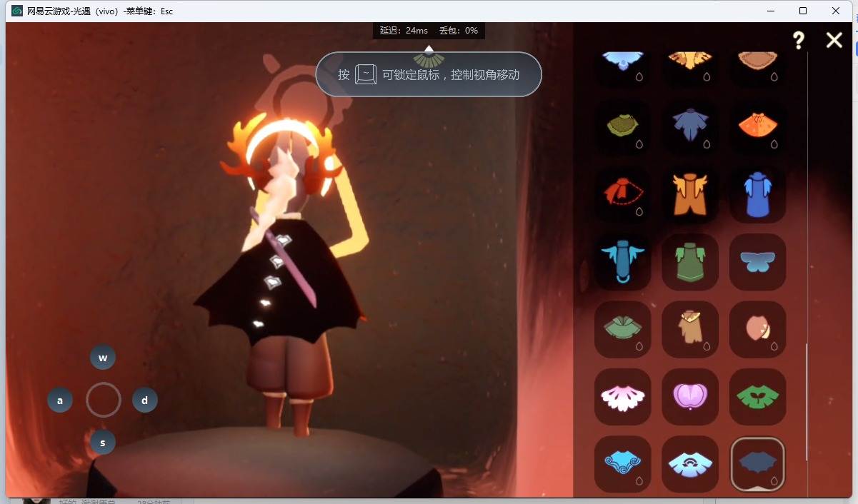Select the teal winged outfit with ring
Viewport: 858px width, 504px height.
(622, 262)
